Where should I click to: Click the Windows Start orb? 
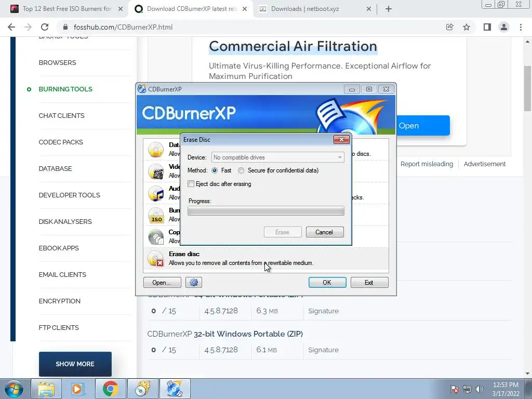coord(14,389)
